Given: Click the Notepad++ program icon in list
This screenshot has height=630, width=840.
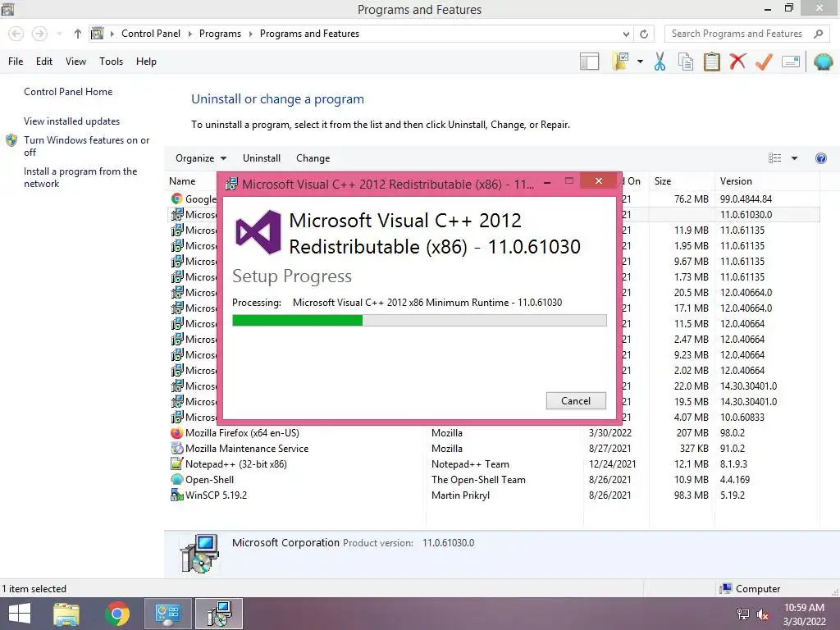Looking at the screenshot, I should coord(177,464).
